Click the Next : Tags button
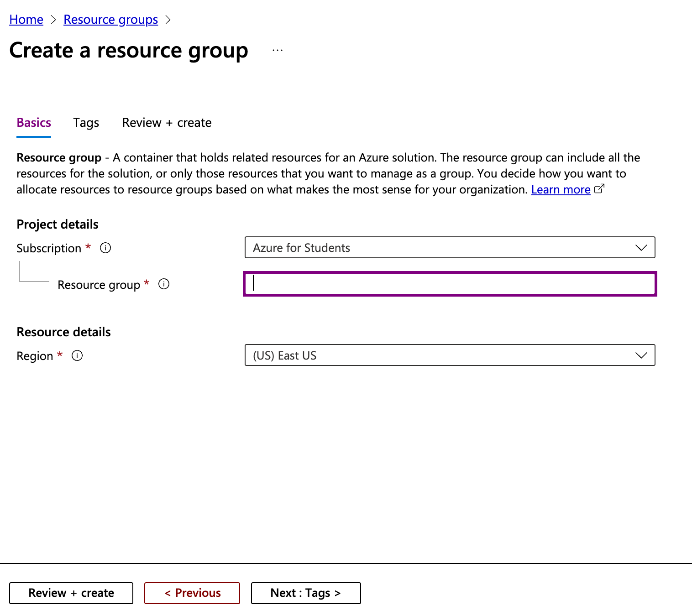The image size is (692, 616). (306, 593)
